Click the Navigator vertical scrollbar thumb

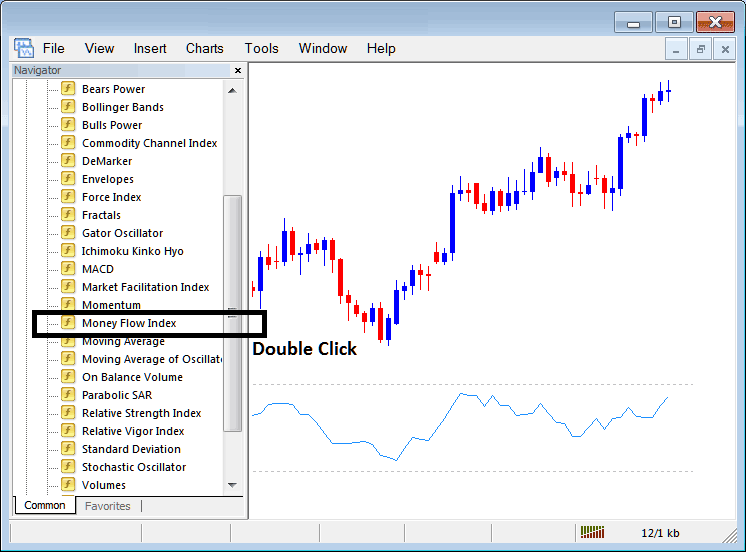232,313
